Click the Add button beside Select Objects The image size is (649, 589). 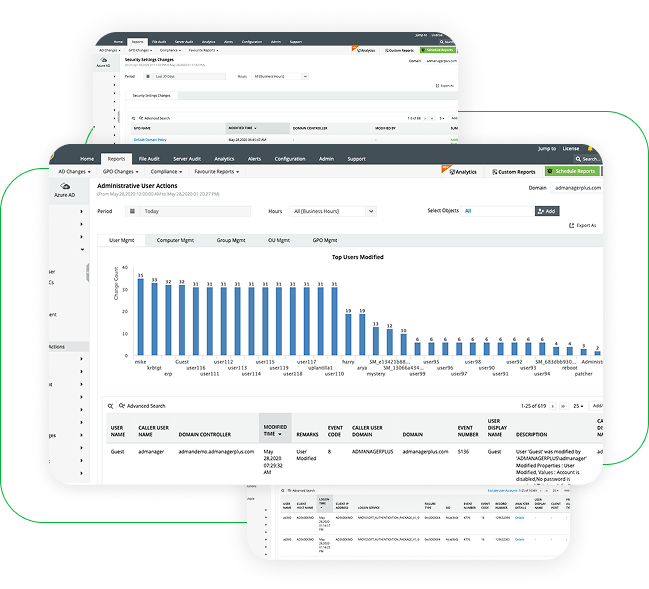548,211
